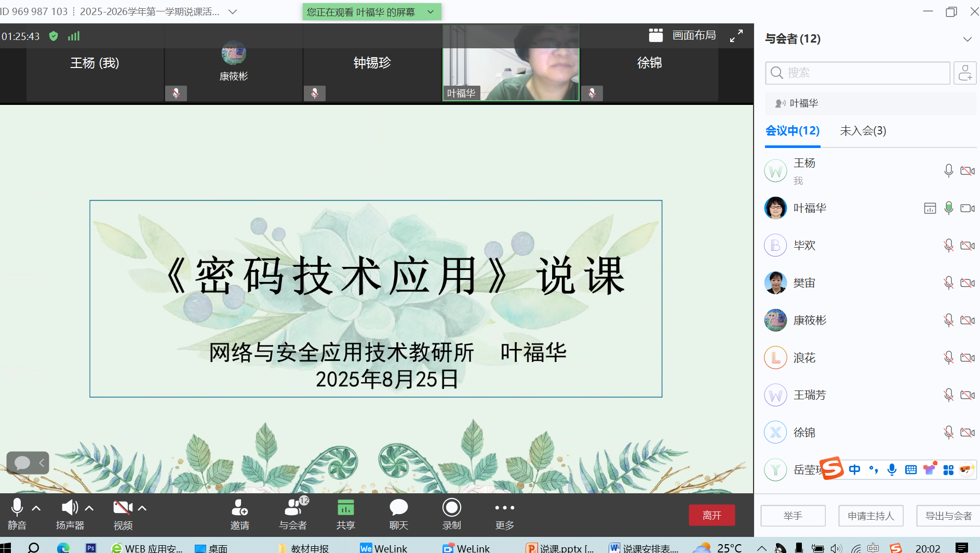Expand the arrow next to 扬声器
The width and height of the screenshot is (980, 553).
pos(89,508)
